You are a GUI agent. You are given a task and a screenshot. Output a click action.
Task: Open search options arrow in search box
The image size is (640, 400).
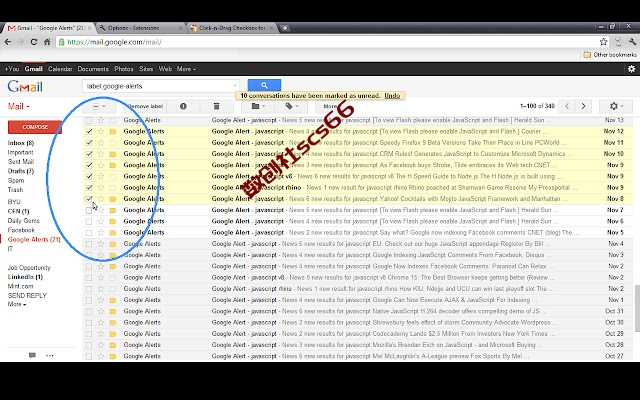[x=235, y=86]
